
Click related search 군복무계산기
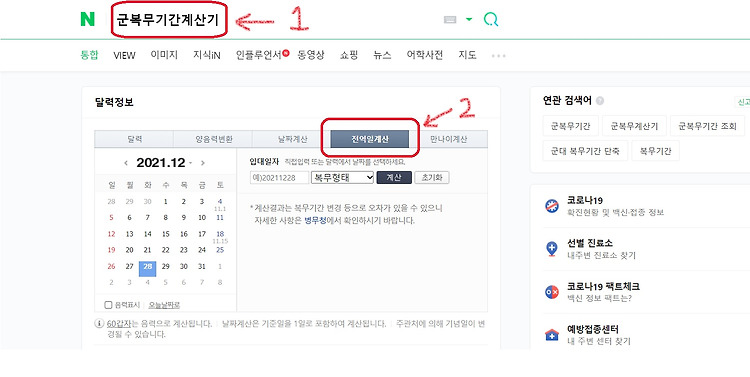(x=634, y=126)
